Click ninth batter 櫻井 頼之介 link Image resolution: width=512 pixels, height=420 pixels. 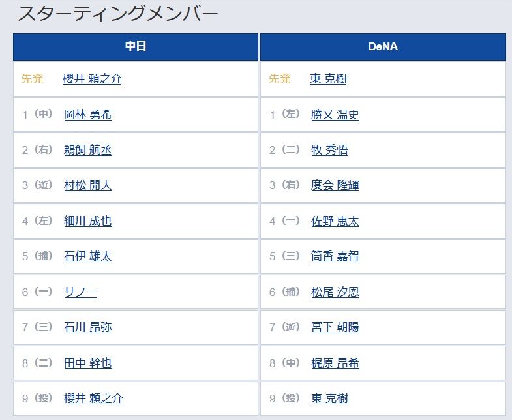click(93, 398)
